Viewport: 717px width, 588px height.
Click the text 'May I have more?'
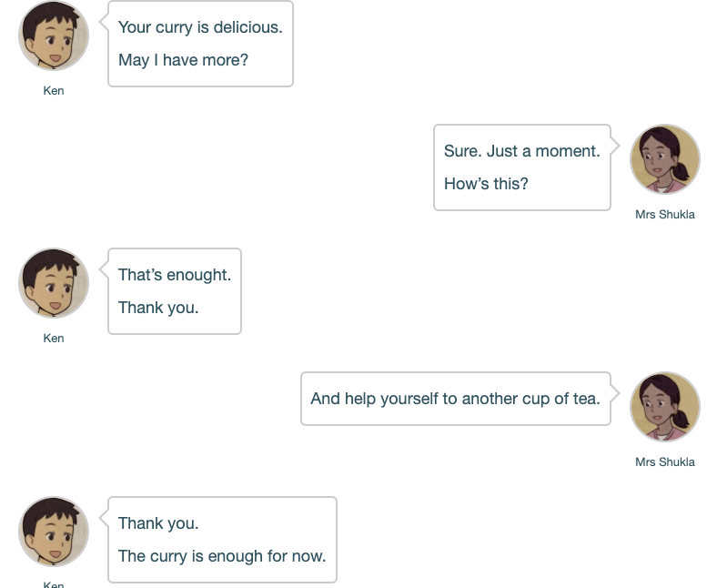(x=183, y=60)
